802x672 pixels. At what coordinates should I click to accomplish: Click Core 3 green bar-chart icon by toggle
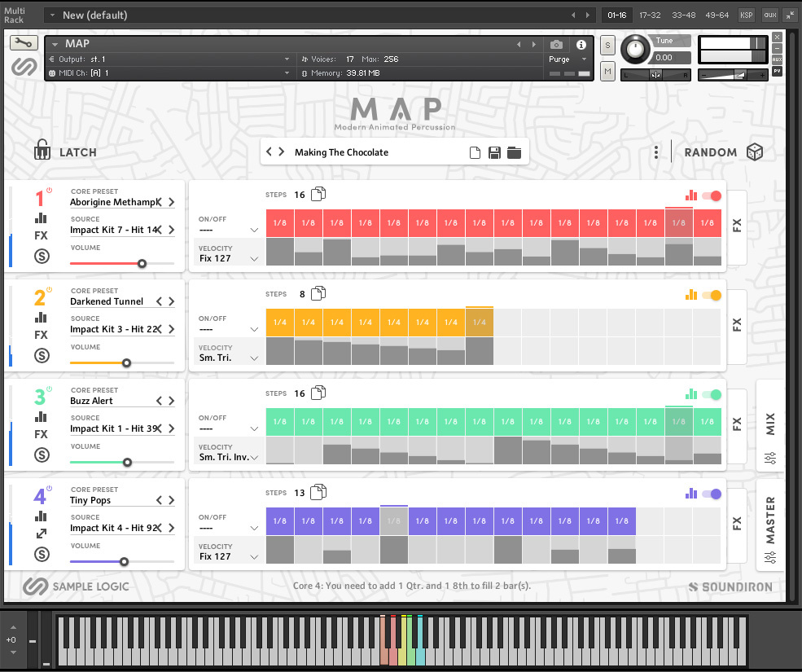click(691, 394)
